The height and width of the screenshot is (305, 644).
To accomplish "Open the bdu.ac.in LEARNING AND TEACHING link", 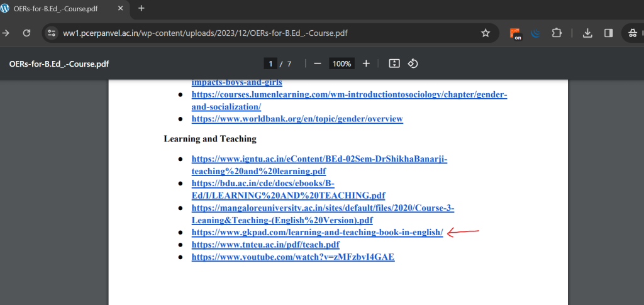I will pyautogui.click(x=288, y=189).
